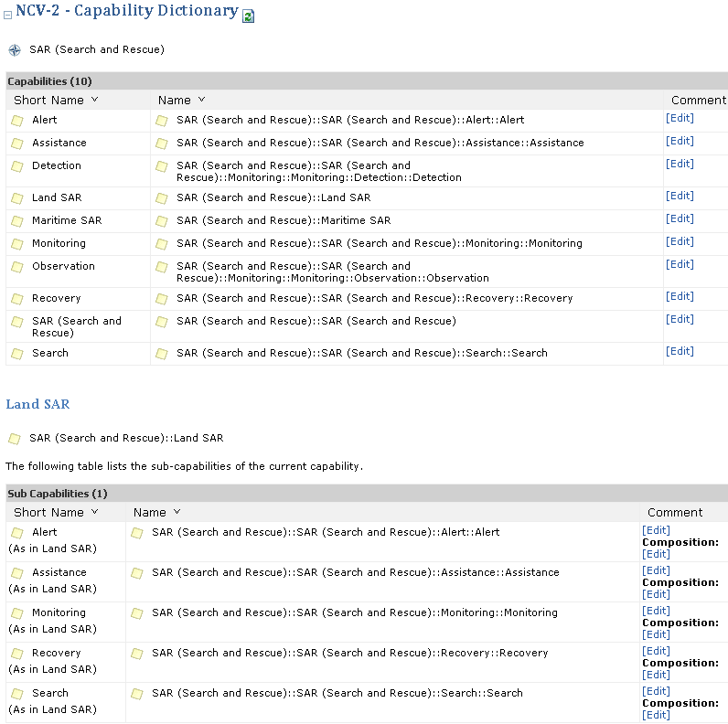Screen dimensions: 728x724
Task: Click the folder icon next to Alert capability
Action: [17, 121]
